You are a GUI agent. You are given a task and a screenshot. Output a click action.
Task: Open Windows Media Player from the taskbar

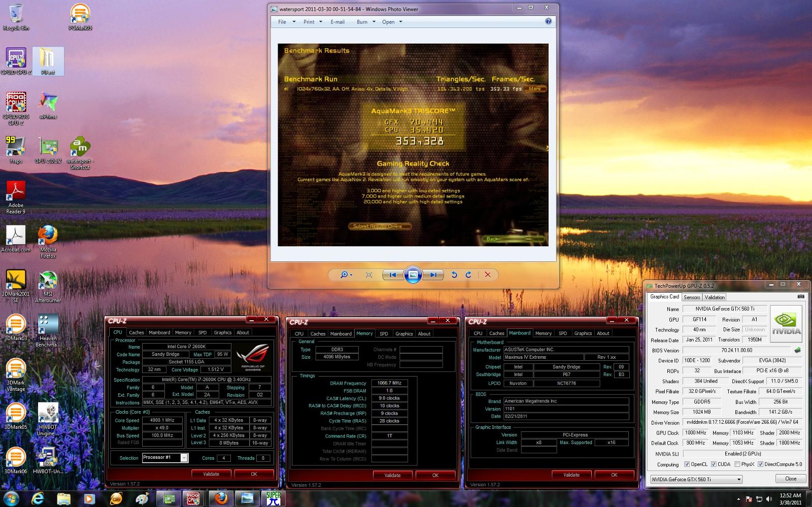(x=89, y=498)
